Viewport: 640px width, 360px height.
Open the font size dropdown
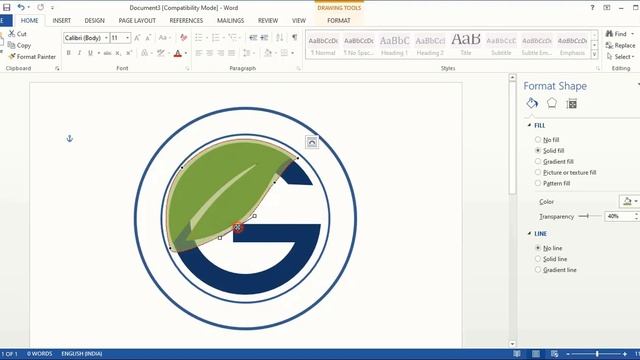pyautogui.click(x=127, y=38)
